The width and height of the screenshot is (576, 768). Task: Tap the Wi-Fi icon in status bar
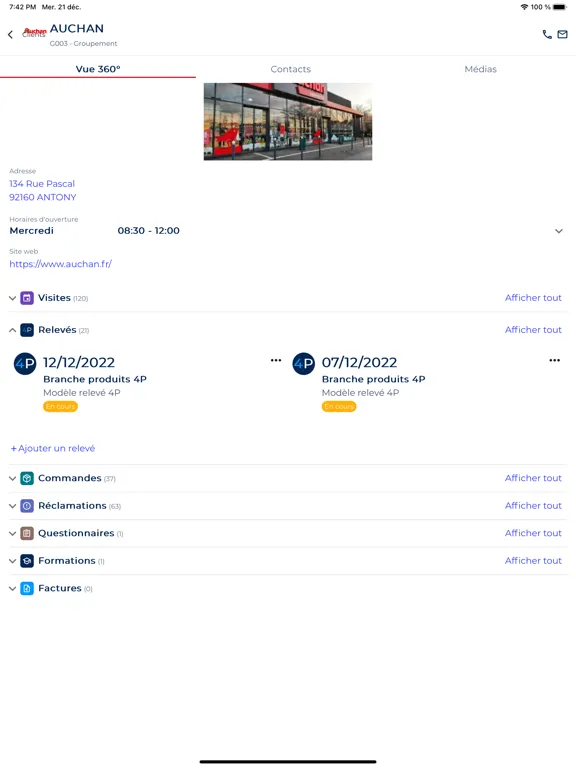[x=524, y=7]
